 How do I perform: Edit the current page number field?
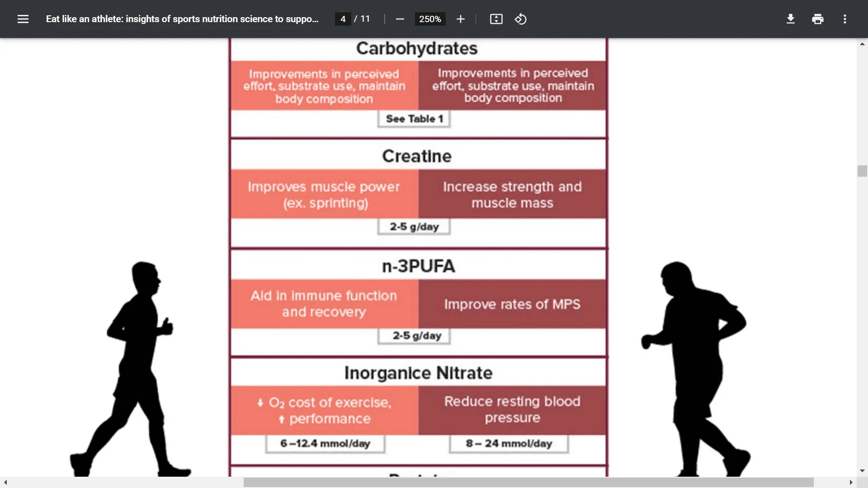coord(343,19)
